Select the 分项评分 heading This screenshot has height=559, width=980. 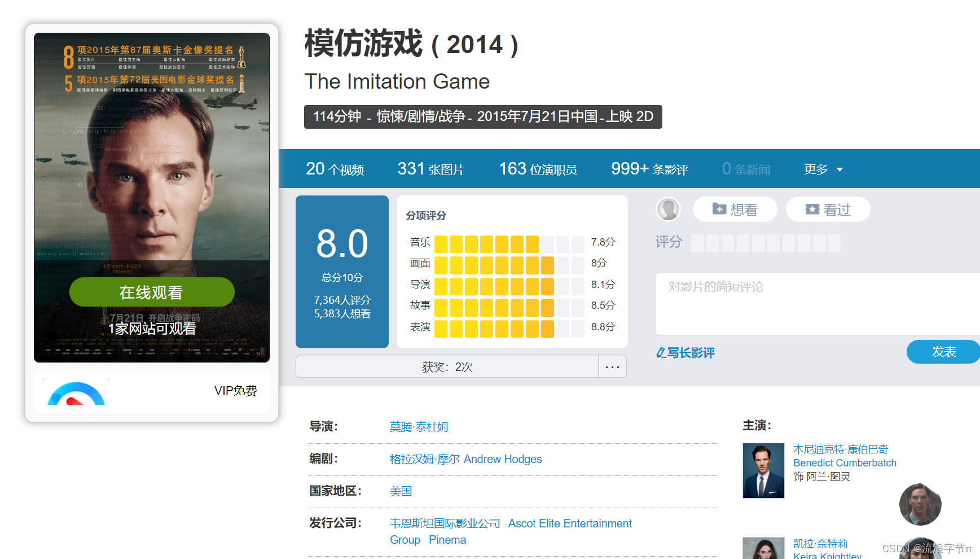coord(426,215)
